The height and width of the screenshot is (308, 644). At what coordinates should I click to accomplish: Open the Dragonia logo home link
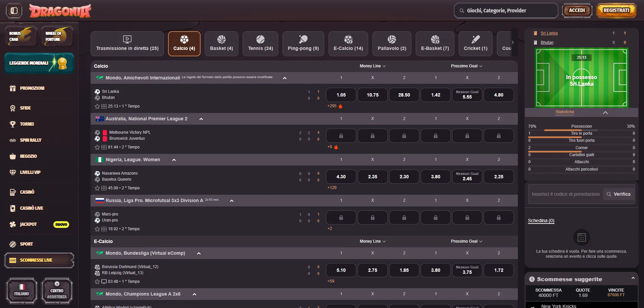coord(60,11)
